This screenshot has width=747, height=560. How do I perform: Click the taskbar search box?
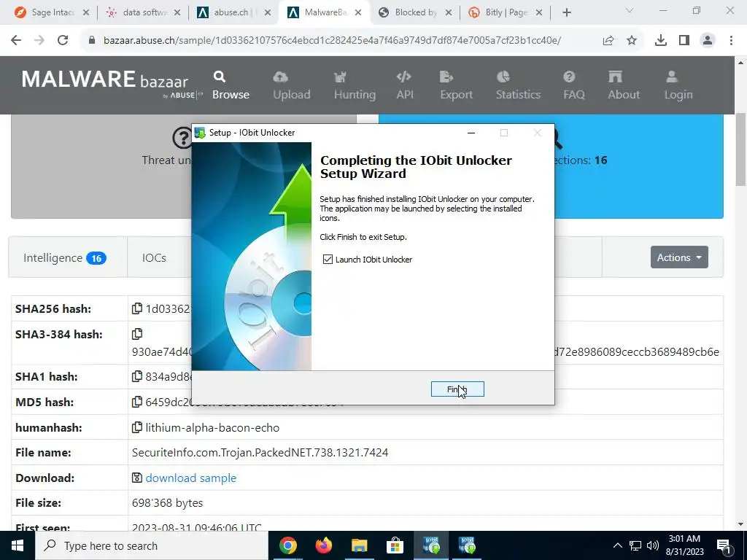[x=152, y=545]
